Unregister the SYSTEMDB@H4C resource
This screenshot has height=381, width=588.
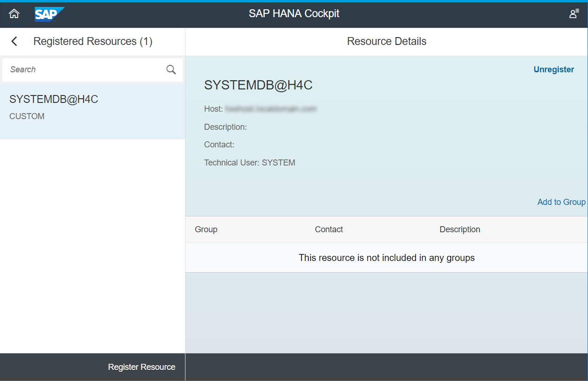click(554, 69)
